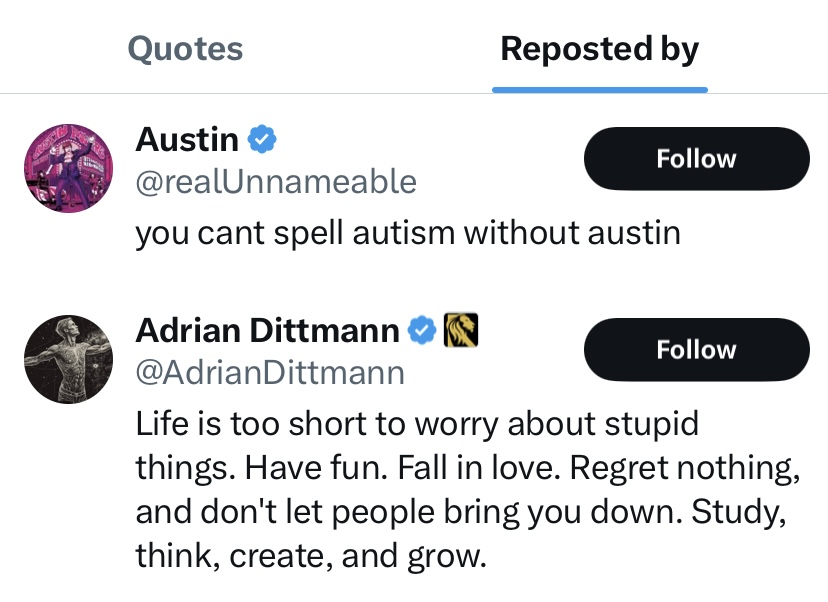The height and width of the screenshot is (602, 828).
Task: Open the @realUnnameable handle link
Action: coord(275,182)
